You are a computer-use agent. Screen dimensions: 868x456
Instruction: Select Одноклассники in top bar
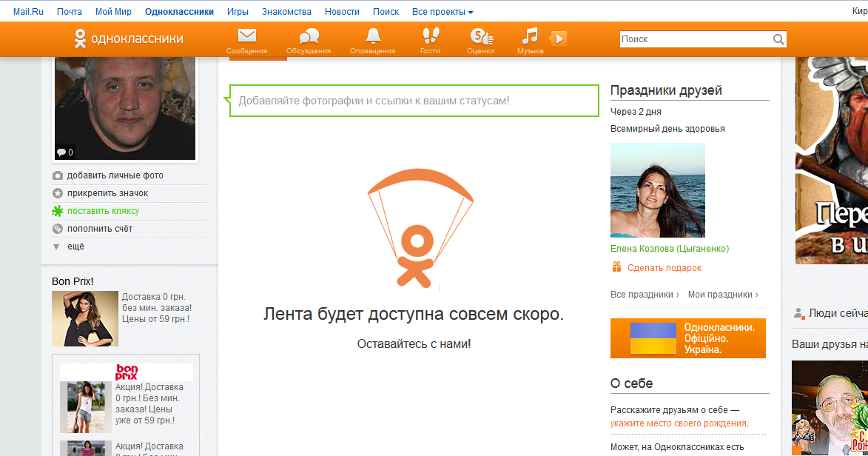coord(179,12)
